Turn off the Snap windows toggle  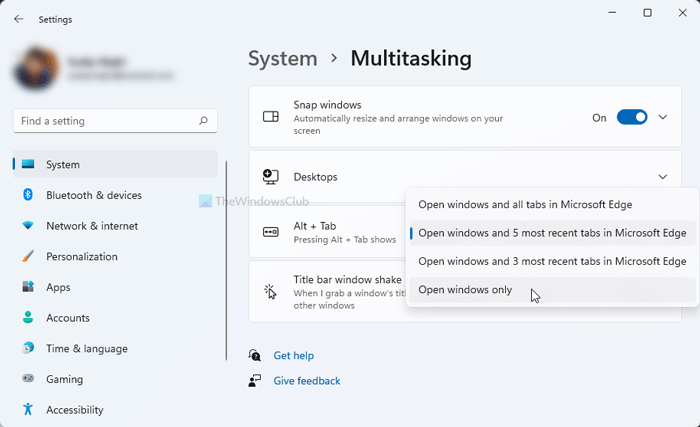pos(631,117)
